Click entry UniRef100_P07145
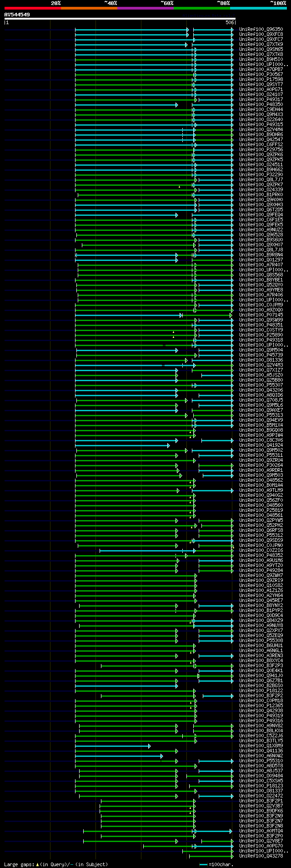The image size is (291, 868). click(261, 315)
